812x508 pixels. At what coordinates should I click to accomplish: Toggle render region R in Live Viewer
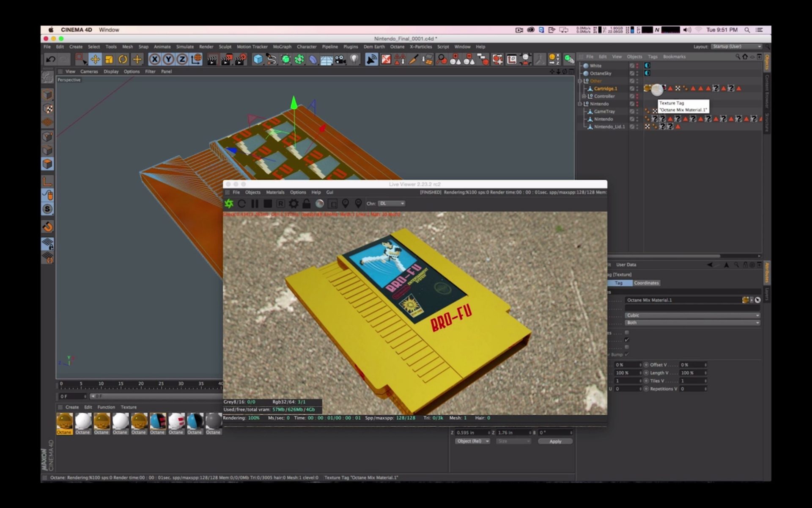click(x=280, y=204)
